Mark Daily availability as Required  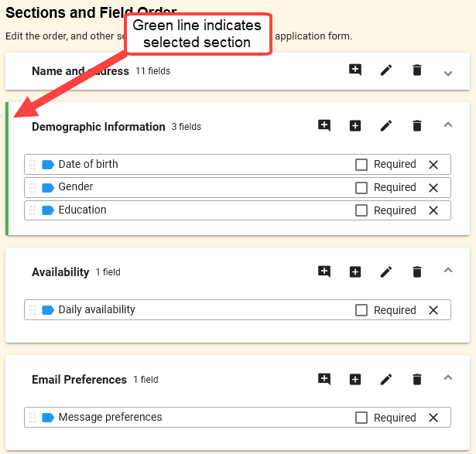pyautogui.click(x=361, y=310)
